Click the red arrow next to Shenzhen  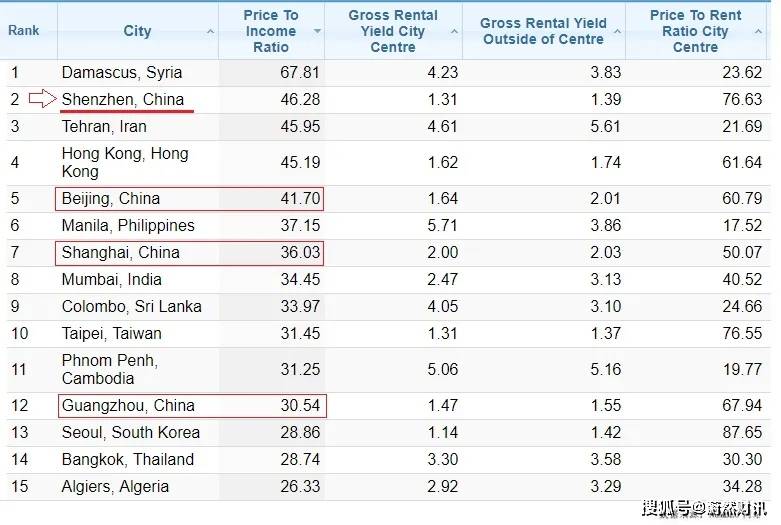click(x=42, y=99)
